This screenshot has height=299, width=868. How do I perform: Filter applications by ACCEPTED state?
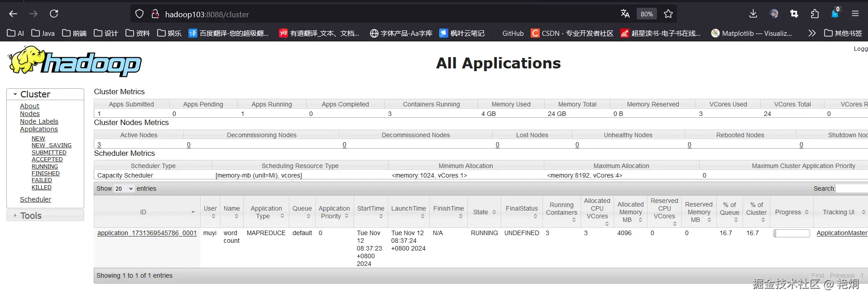(x=47, y=159)
